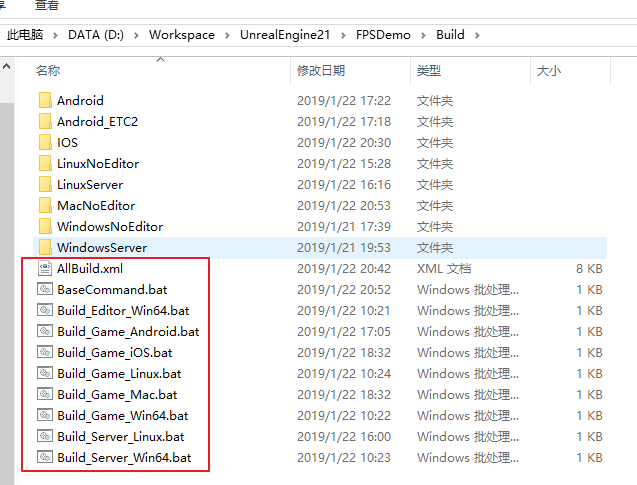Screen dimensions: 637x485
Task: Click the Build_Game_Mac.bat file icon
Action: (x=45, y=394)
